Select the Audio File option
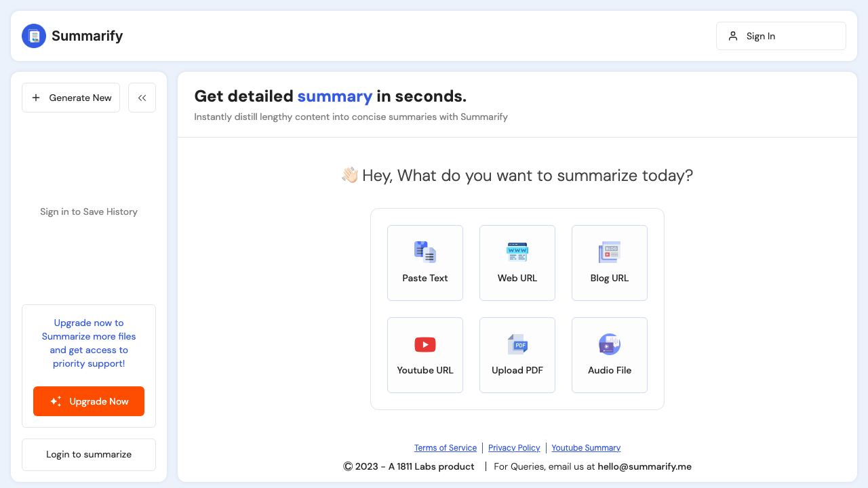The height and width of the screenshot is (488, 868). (610, 355)
